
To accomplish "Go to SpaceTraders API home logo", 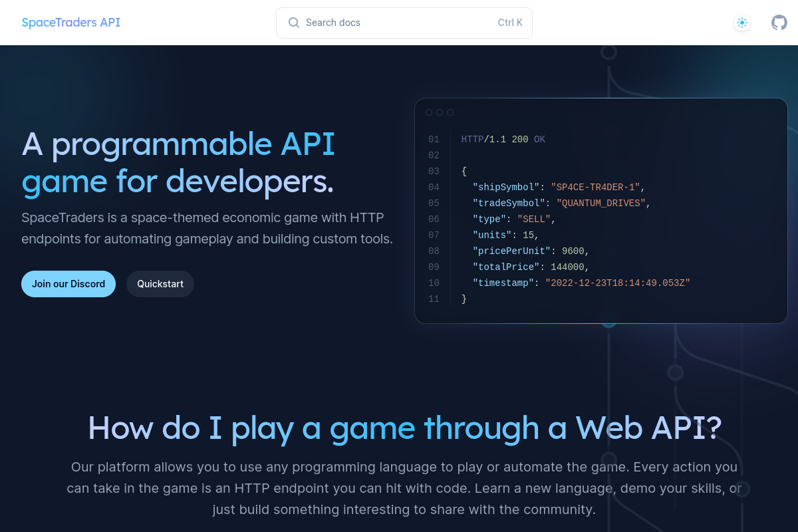I will coord(71,23).
